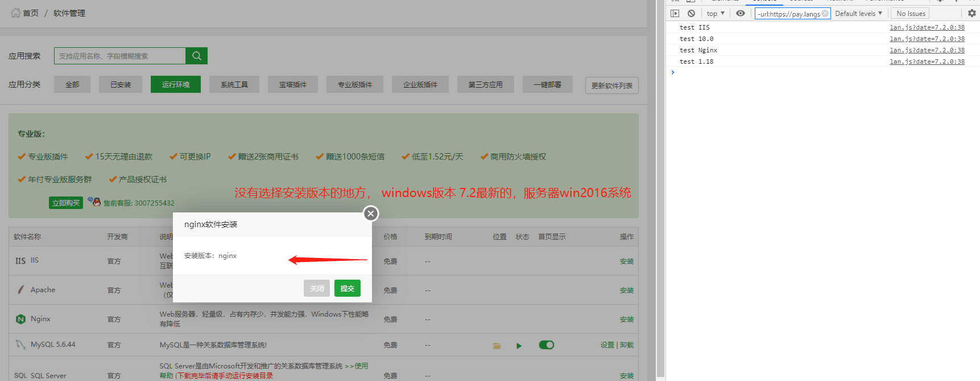Select the 宝塔插件 category tab
Screen dimensions: 980x381
tap(293, 84)
